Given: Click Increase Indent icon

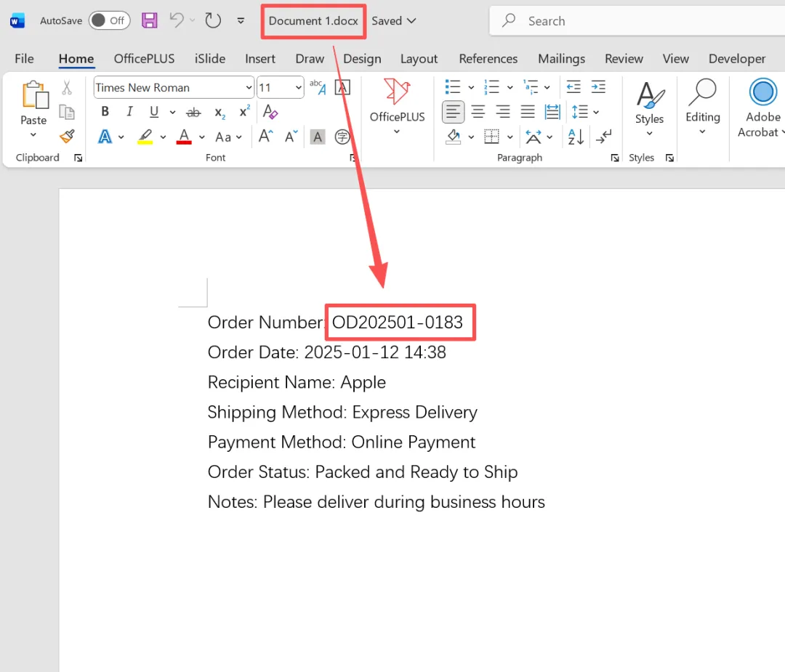Looking at the screenshot, I should [598, 87].
